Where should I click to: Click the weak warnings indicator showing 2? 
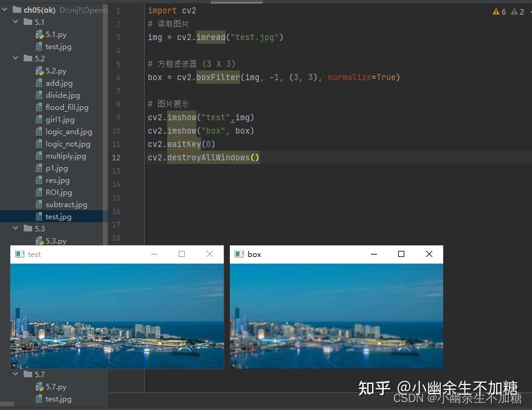coord(516,11)
